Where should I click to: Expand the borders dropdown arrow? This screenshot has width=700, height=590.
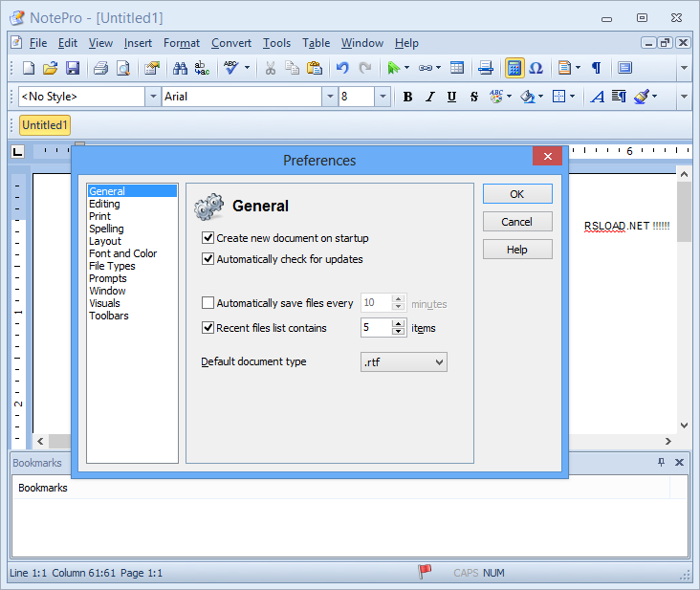[x=572, y=97]
